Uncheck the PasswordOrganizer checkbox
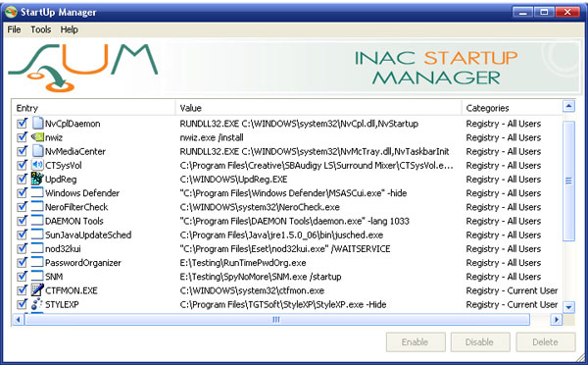588x365 pixels. pos(23,262)
